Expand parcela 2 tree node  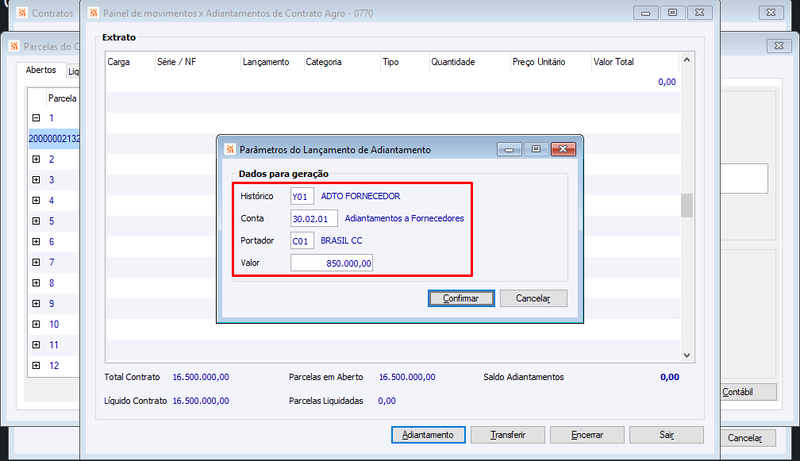pyautogui.click(x=36, y=159)
